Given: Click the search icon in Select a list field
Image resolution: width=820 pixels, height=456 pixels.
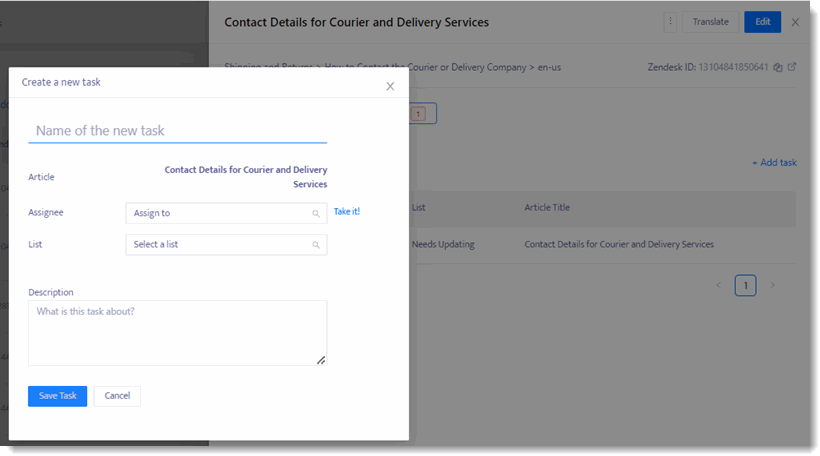Looking at the screenshot, I should click(316, 245).
